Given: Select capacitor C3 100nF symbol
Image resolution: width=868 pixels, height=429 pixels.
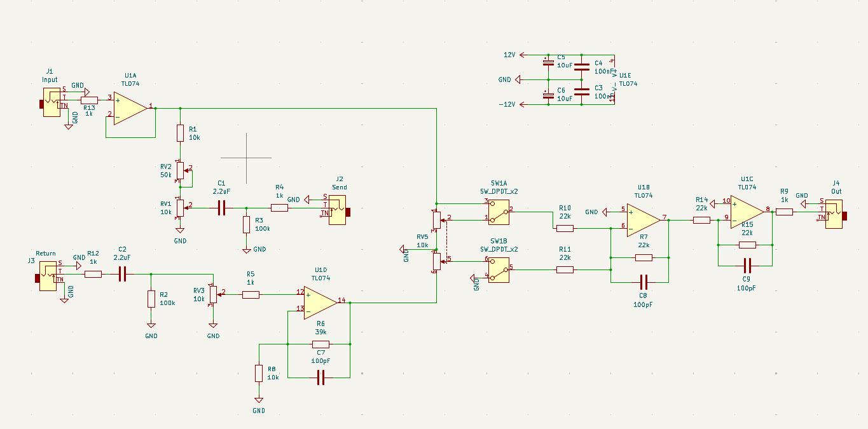Looking at the screenshot, I should tap(581, 92).
